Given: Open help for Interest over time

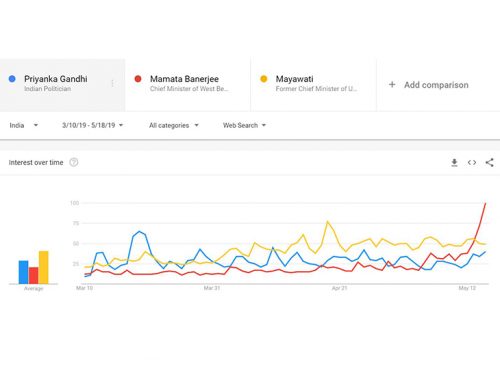Looking at the screenshot, I should point(74,162).
